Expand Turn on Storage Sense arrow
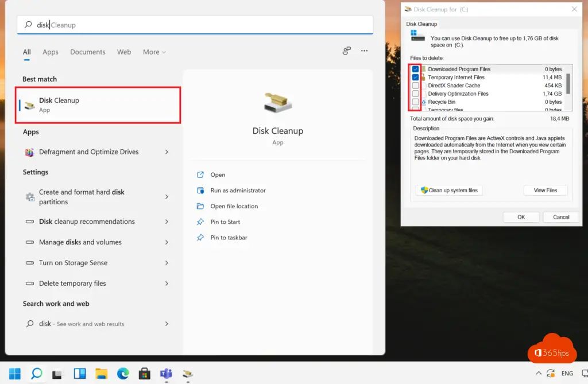 [x=167, y=263]
